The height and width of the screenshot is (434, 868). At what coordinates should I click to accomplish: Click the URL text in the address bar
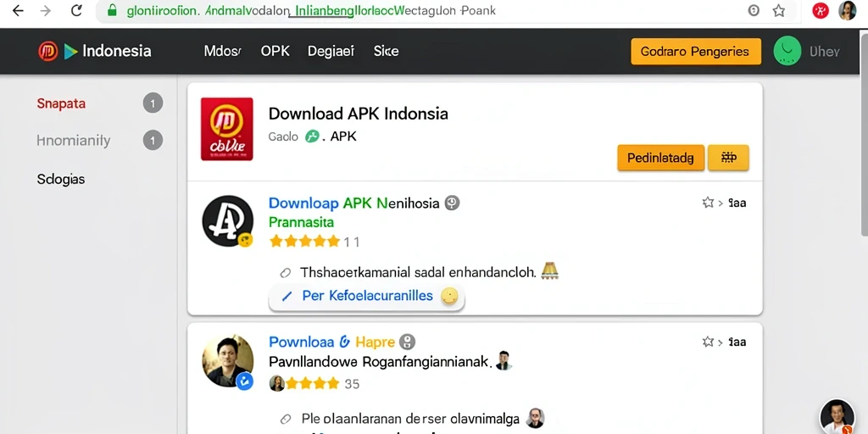pyautogui.click(x=311, y=10)
